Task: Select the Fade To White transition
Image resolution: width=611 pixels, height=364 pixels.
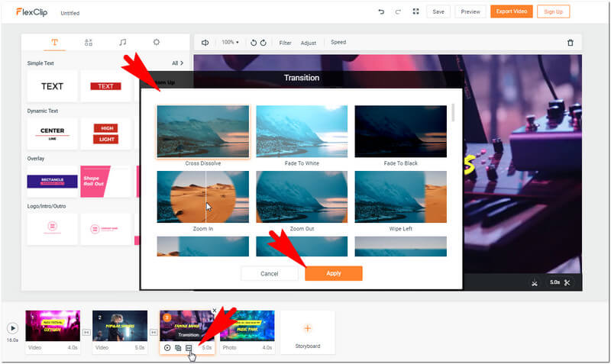Action: click(x=302, y=131)
